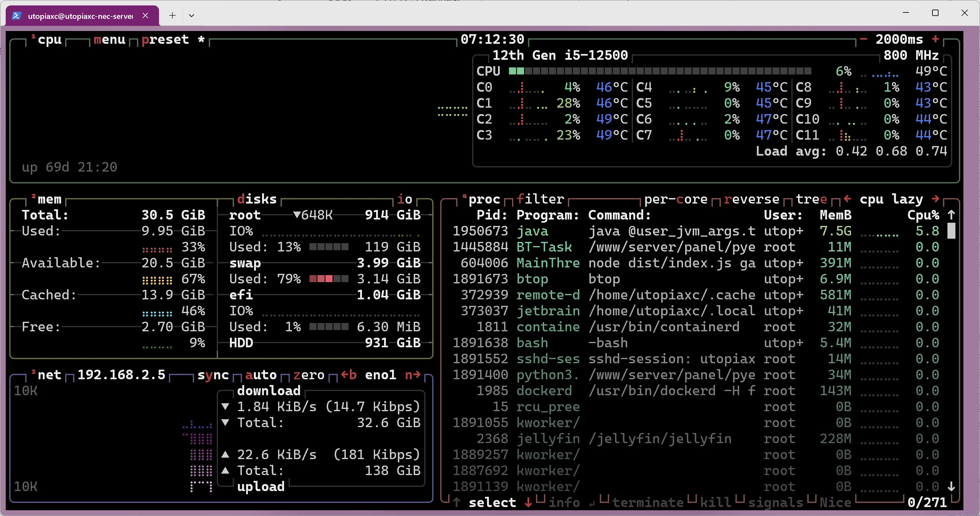Select the btop process row
This screenshot has height=516, width=980.
[696, 279]
